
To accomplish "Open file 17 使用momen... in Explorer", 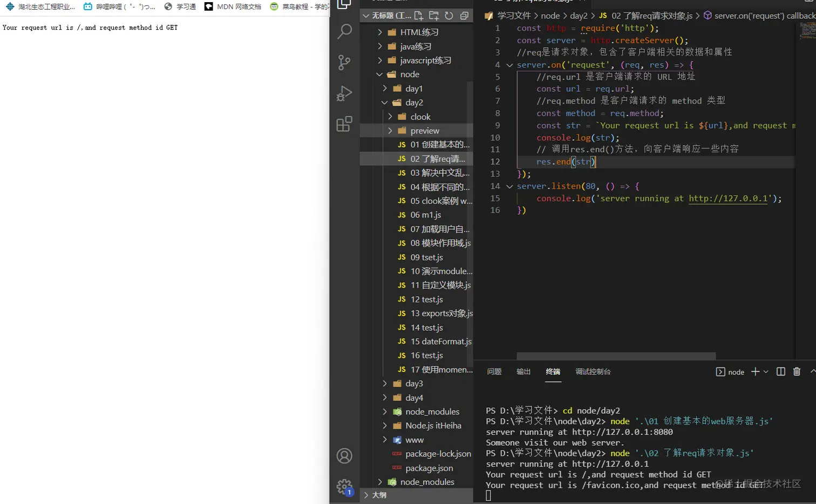I will tap(441, 370).
